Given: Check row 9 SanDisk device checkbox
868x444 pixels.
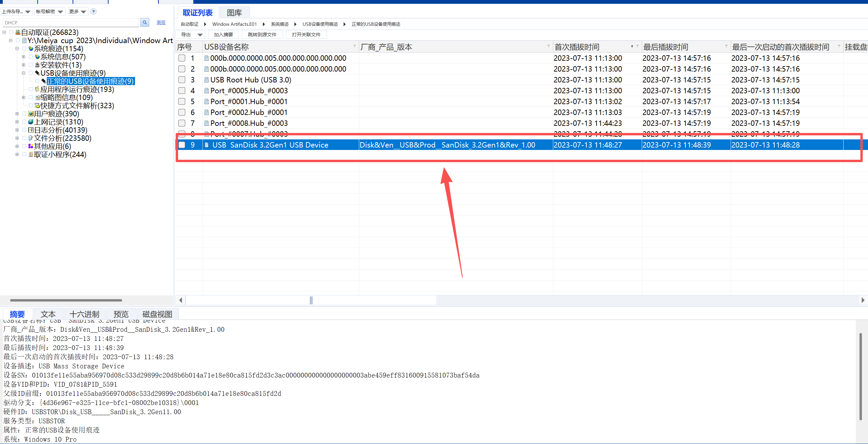Looking at the screenshot, I should [182, 145].
